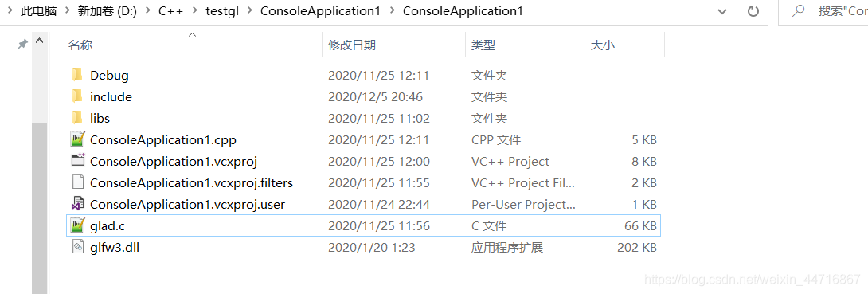The height and width of the screenshot is (294, 868).
Task: Click the vcxproj.user Visual Studio icon
Action: pos(77,204)
